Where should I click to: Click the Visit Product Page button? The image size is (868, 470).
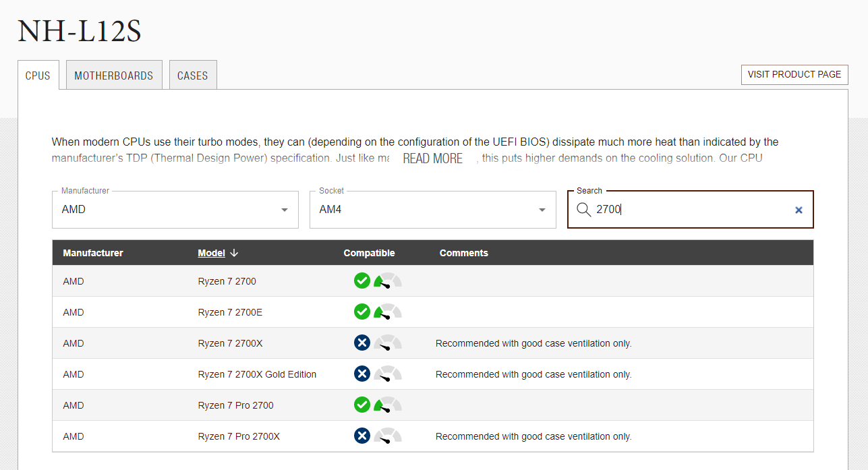pos(794,74)
